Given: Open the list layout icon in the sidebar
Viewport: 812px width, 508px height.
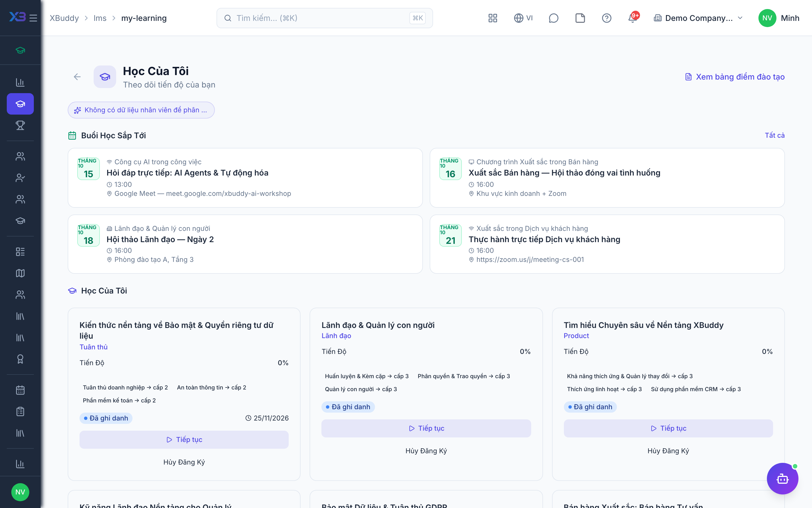Looking at the screenshot, I should coord(20,252).
